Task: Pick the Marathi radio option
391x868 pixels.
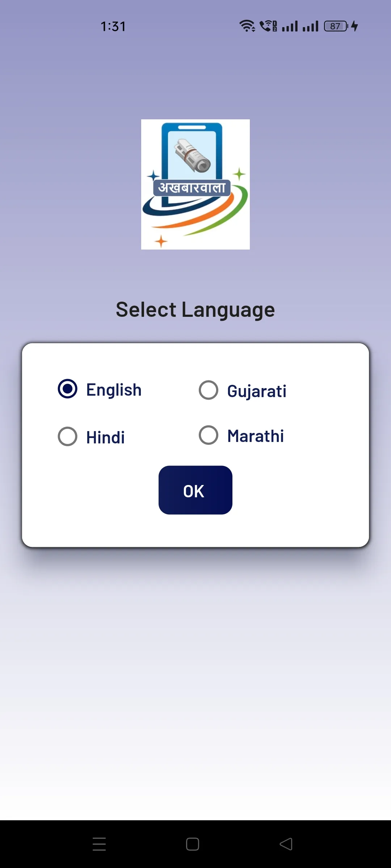Action: point(209,435)
